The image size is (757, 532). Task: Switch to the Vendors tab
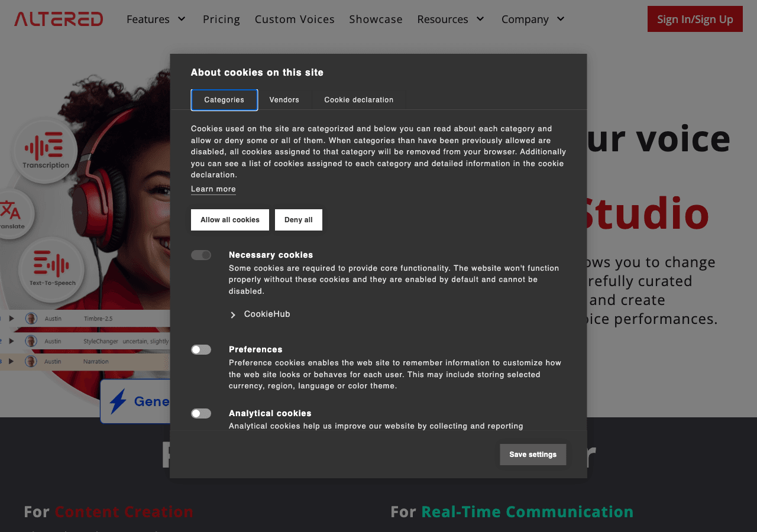(x=284, y=100)
